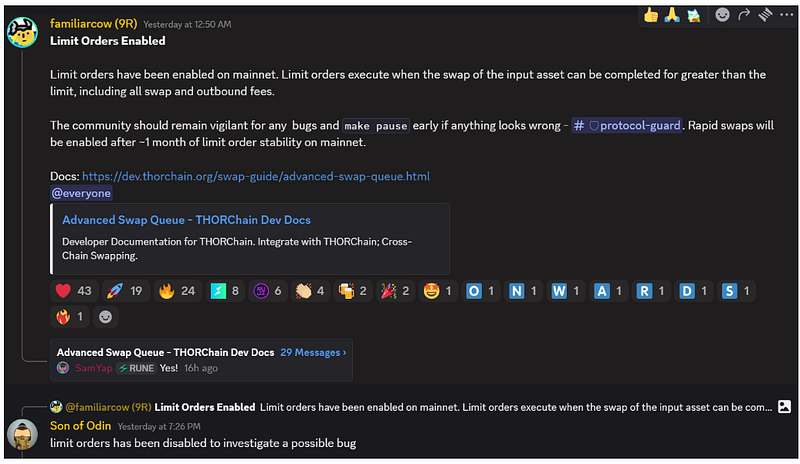The height and width of the screenshot is (464, 800).
Task: React with the rainbow cat quick emoji
Action: tap(693, 15)
